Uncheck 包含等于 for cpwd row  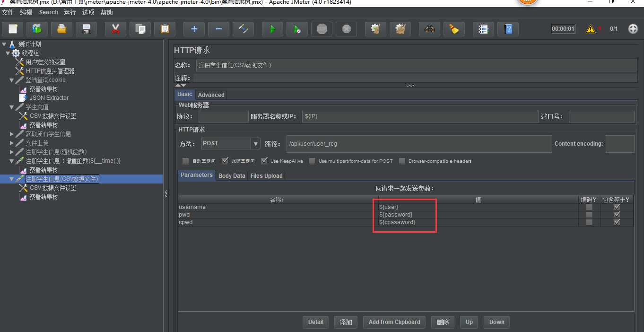(x=617, y=222)
